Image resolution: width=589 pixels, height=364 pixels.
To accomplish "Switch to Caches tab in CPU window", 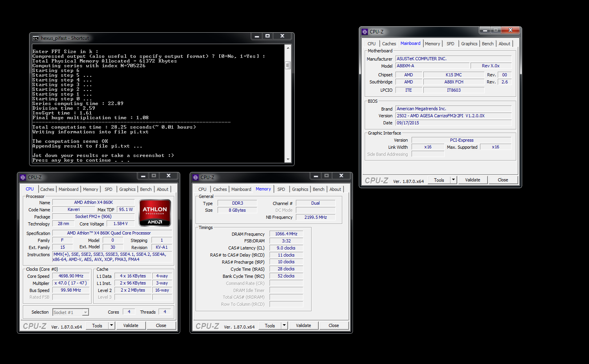I will (47, 189).
